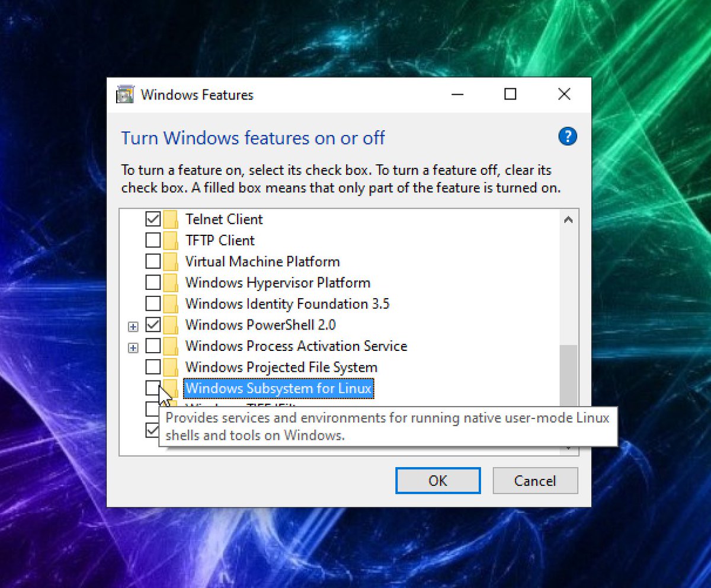Select the Virtual Machine Platform label
The height and width of the screenshot is (588, 711).
pyautogui.click(x=262, y=262)
